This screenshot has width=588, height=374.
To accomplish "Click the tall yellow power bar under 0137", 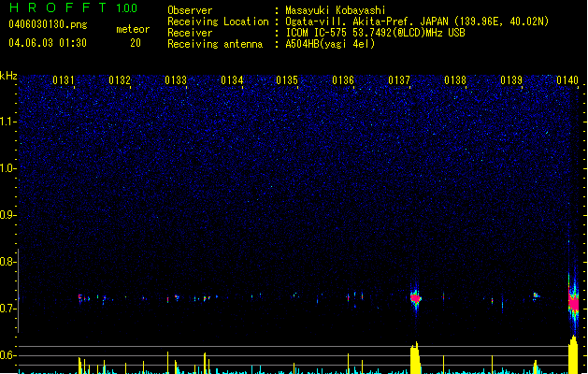I will point(415,358).
